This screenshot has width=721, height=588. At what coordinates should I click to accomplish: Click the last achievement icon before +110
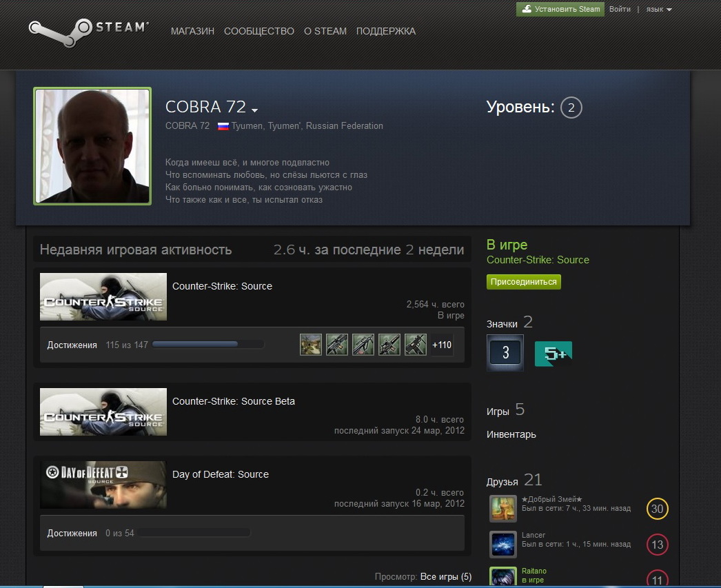click(416, 345)
